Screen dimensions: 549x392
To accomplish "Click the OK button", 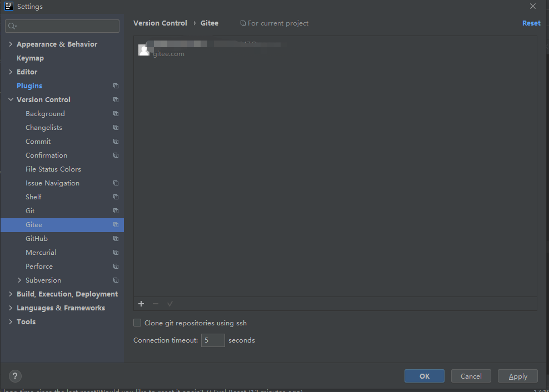I will pos(425,376).
